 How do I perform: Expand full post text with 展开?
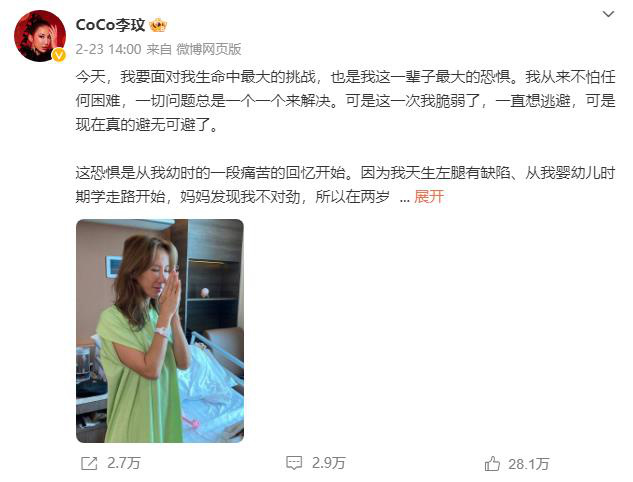coord(429,197)
